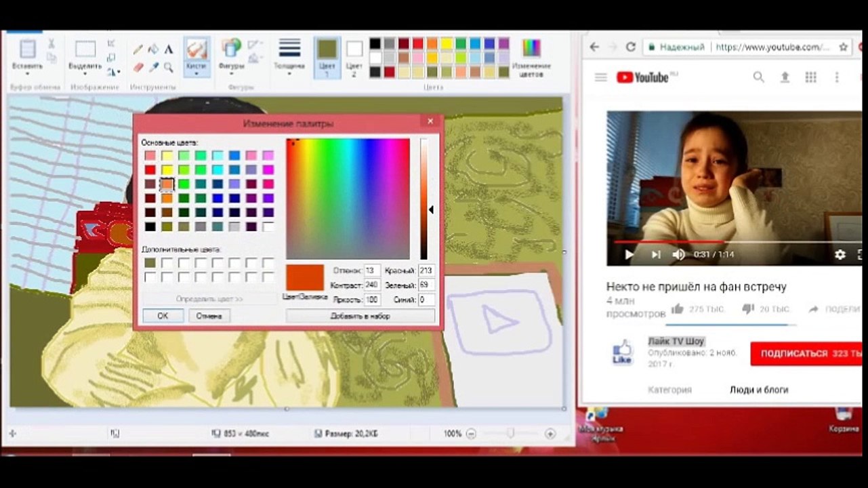The width and height of the screenshot is (868, 488).
Task: Open the YouTube hamburger guide menu
Action: 600,77
